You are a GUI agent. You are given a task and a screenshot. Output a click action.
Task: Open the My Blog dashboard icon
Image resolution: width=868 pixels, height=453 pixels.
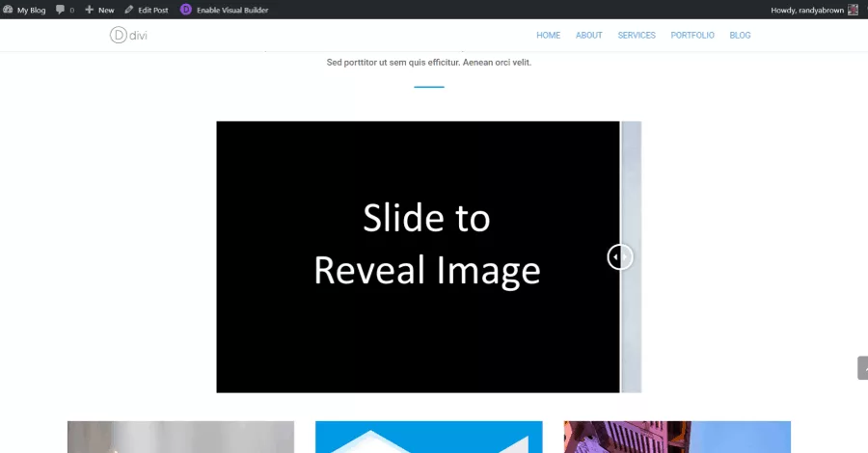point(8,10)
